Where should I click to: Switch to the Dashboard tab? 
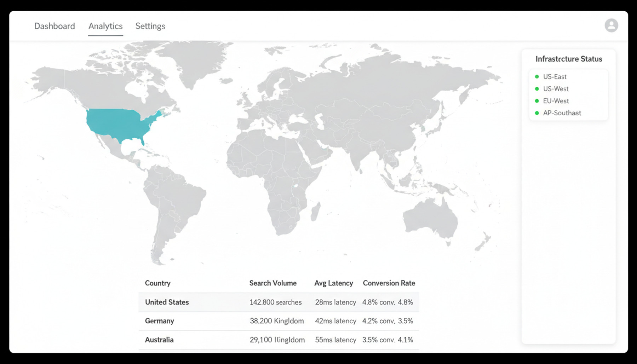[54, 26]
